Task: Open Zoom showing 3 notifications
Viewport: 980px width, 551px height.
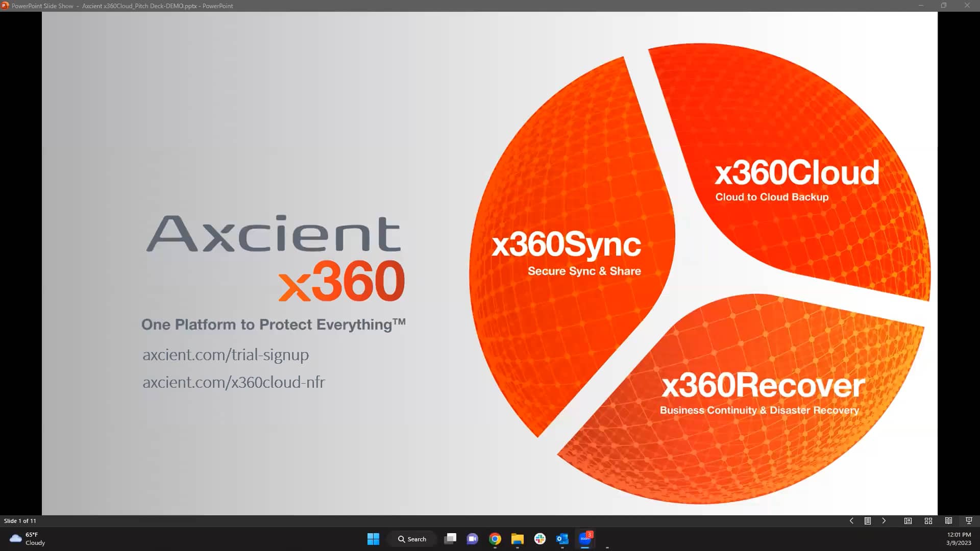Action: [x=585, y=539]
